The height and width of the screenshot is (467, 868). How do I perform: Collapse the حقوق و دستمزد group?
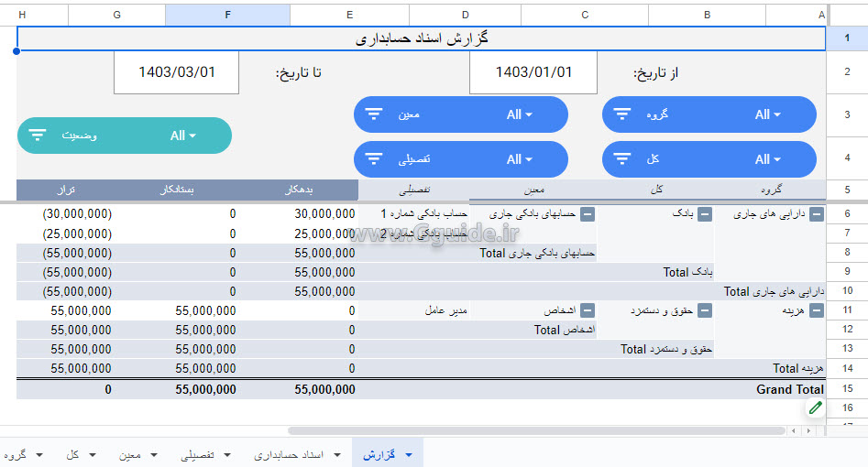(705, 310)
